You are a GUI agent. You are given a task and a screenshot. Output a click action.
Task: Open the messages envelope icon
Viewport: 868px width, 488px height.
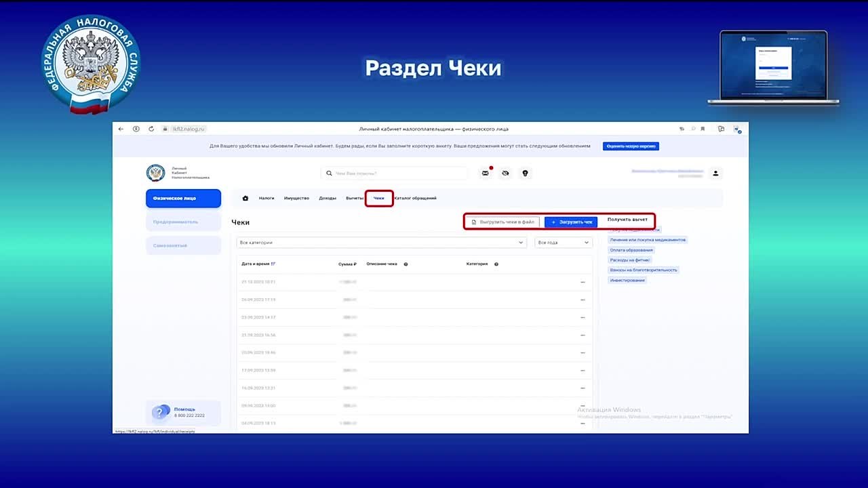click(x=486, y=174)
